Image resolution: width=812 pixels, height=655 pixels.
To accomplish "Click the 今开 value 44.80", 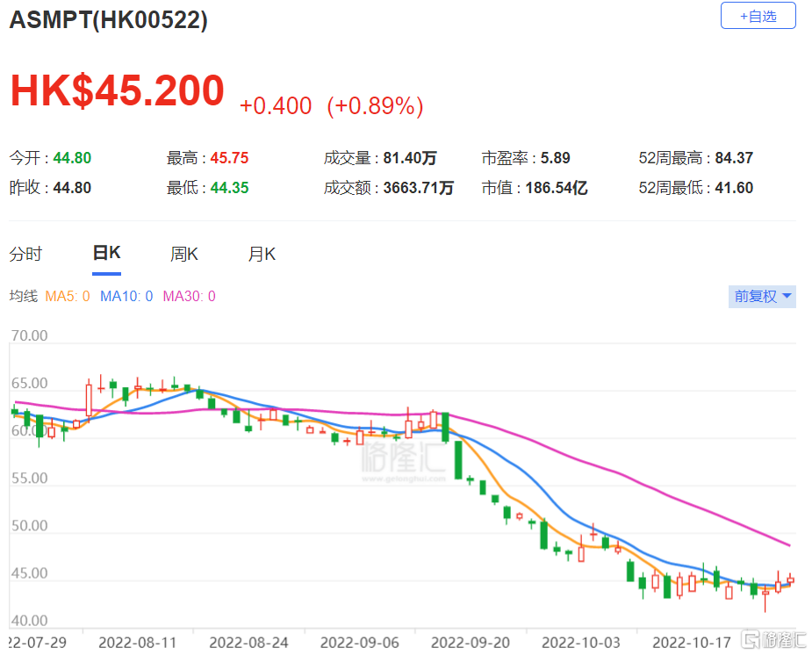I will click(x=72, y=158).
